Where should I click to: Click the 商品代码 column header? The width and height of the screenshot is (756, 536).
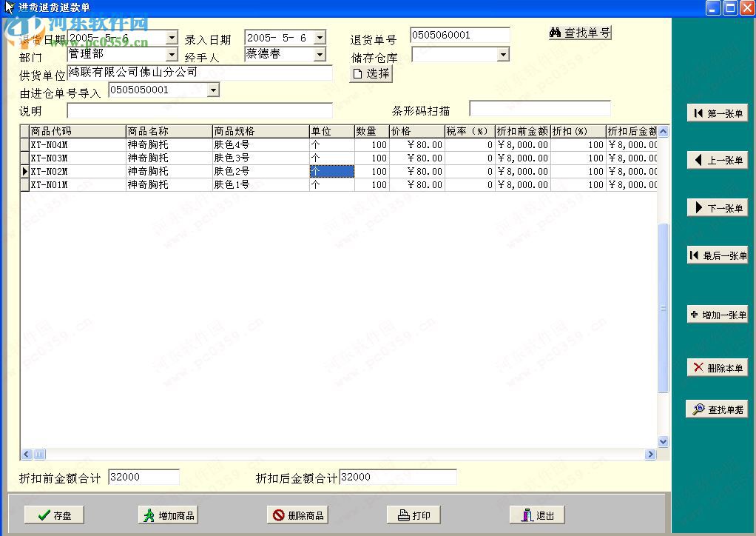[x=77, y=131]
